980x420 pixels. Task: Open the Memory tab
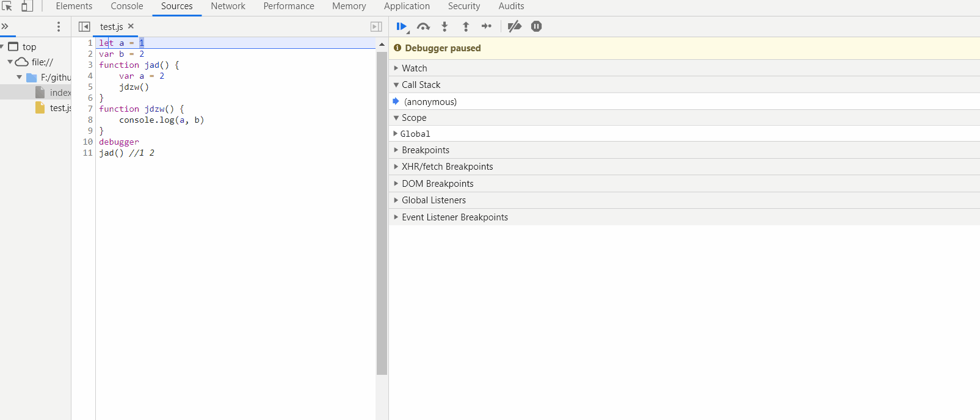[x=349, y=6]
